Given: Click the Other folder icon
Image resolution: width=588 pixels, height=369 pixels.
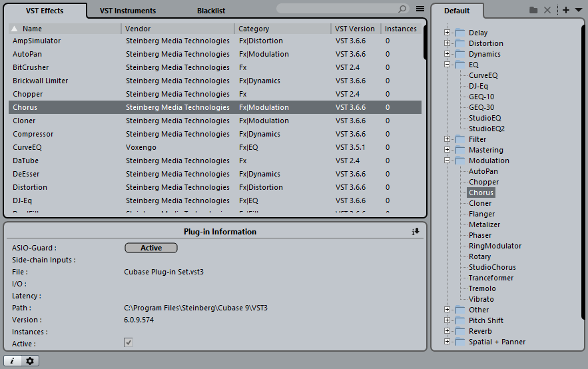Looking at the screenshot, I should pyautogui.click(x=460, y=310).
